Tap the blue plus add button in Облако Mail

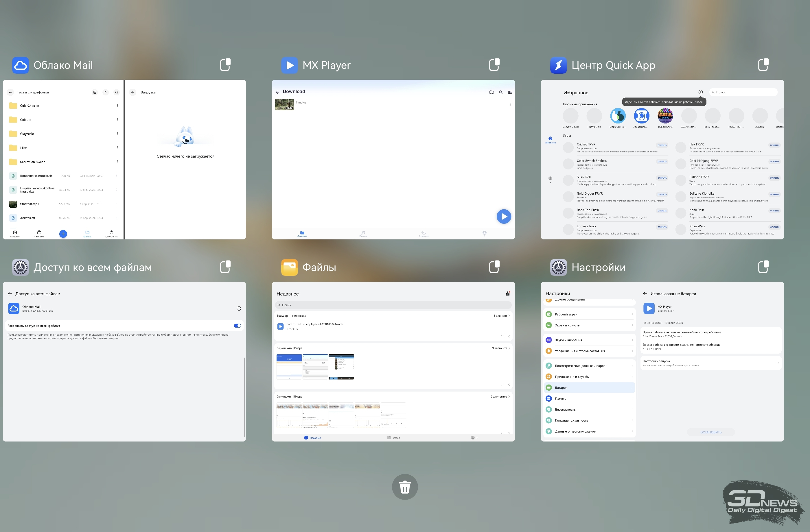click(63, 234)
